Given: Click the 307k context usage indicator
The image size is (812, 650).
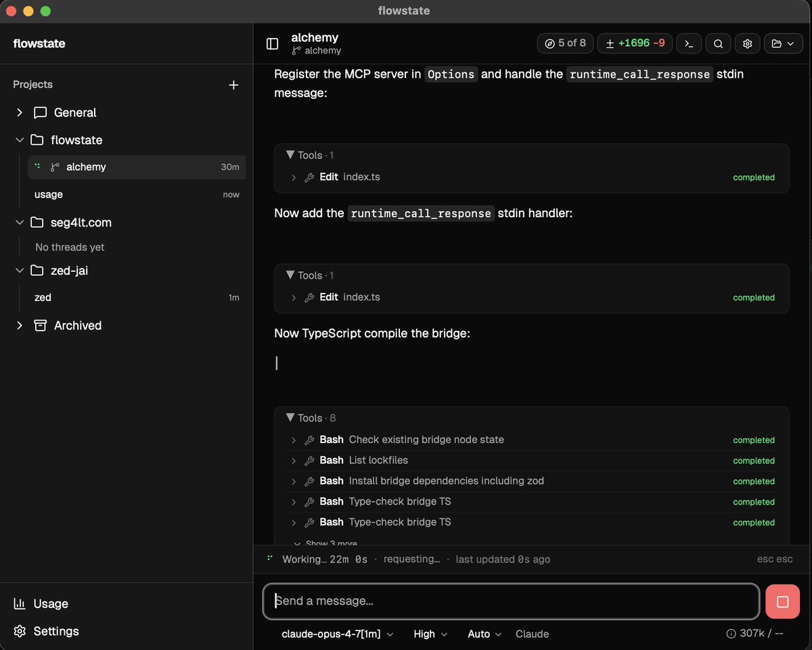Looking at the screenshot, I should [754, 634].
